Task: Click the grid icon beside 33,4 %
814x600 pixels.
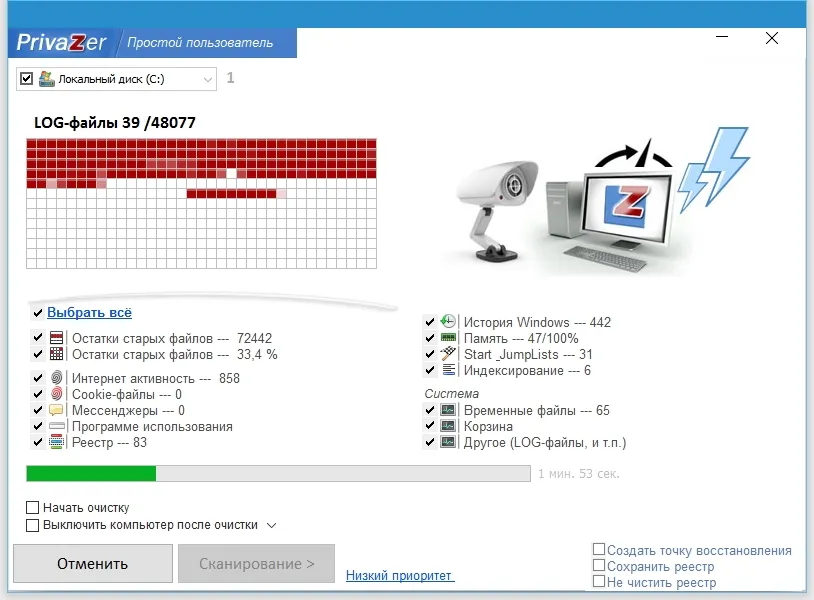Action: point(57,354)
